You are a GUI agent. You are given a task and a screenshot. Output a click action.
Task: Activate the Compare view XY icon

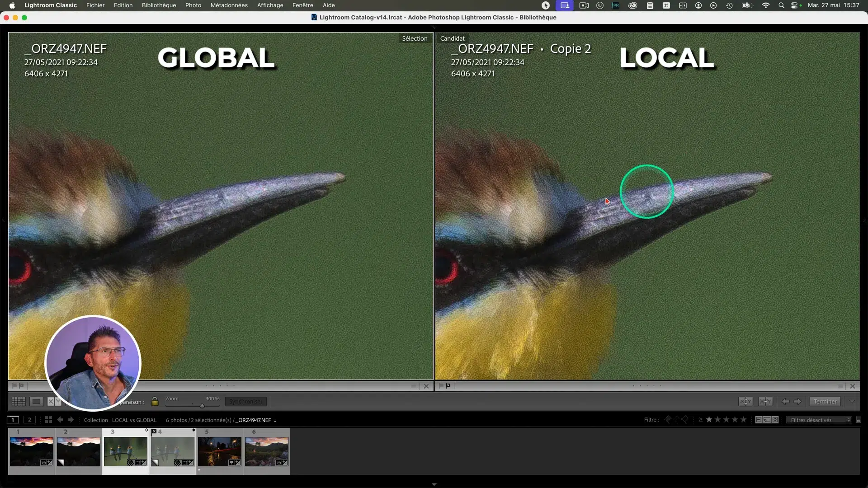click(54, 401)
